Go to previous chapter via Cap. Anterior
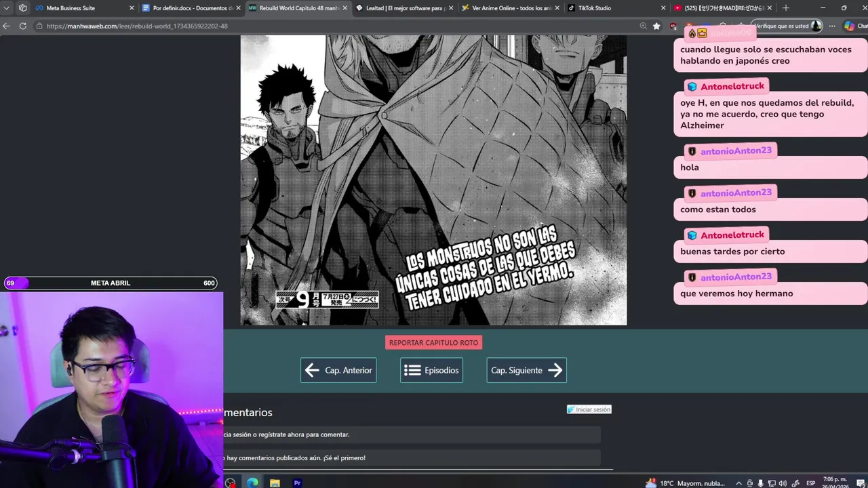This screenshot has width=868, height=488. pyautogui.click(x=338, y=370)
